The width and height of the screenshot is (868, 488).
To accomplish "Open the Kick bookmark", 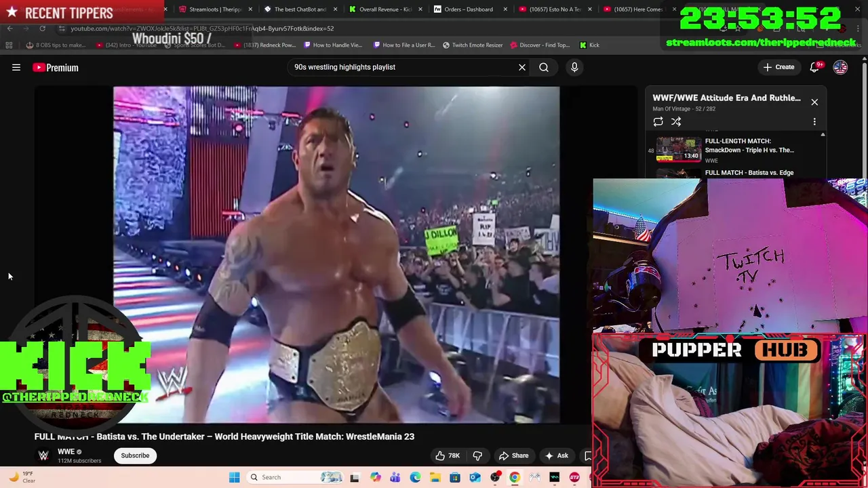I will click(589, 45).
